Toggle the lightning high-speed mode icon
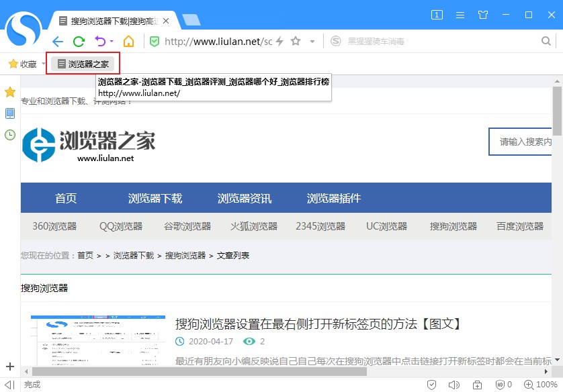Screen dimensions: 563x392 279,42
